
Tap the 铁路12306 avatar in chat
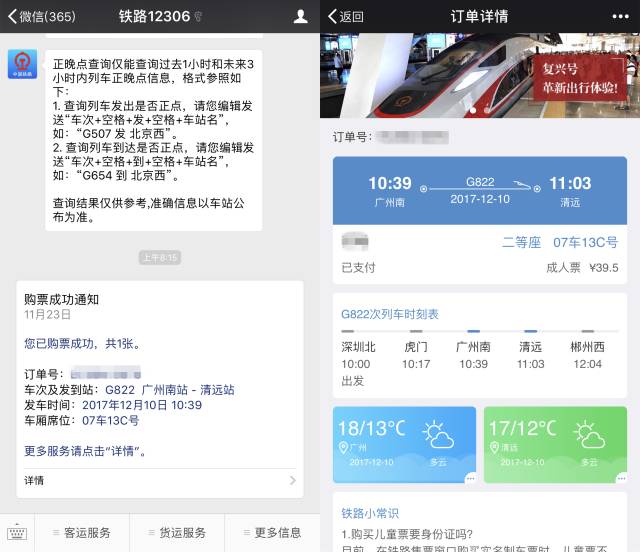pos(22,64)
